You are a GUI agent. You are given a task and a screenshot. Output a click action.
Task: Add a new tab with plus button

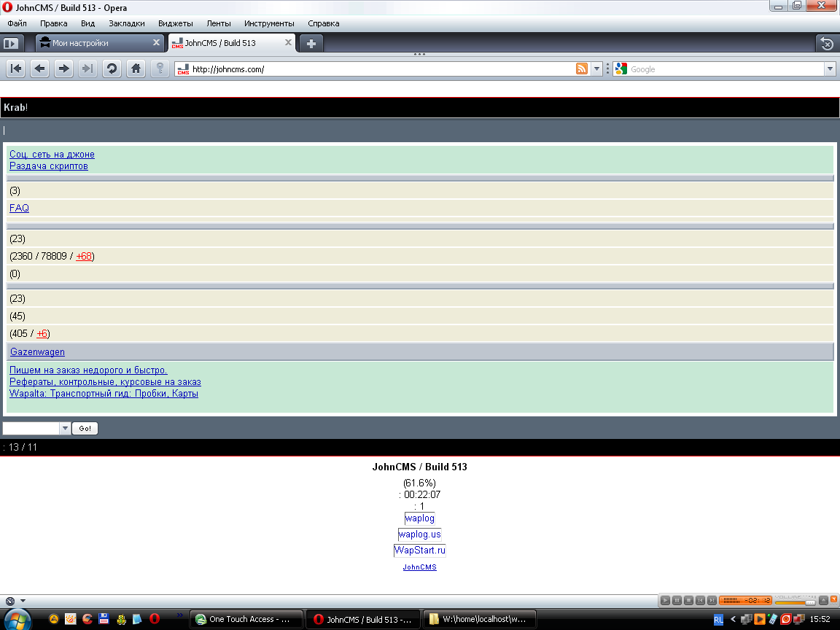click(311, 43)
